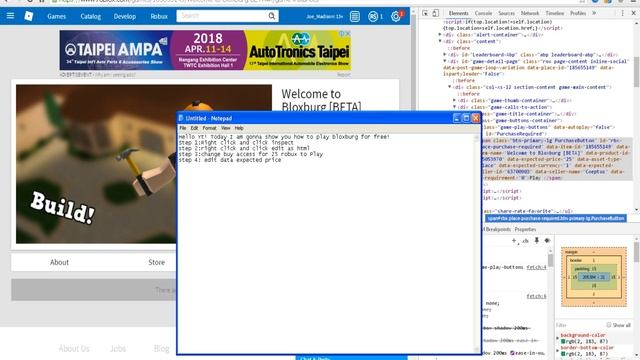The height and width of the screenshot is (360, 640).
Task: Switch to DevTools Sources tab
Action: pyautogui.click(x=507, y=13)
